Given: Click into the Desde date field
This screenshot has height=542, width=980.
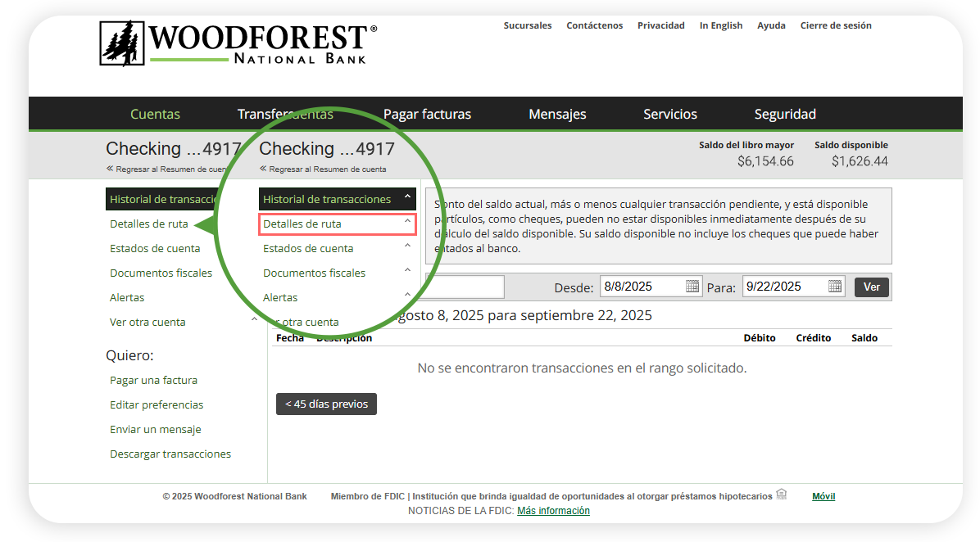Looking at the screenshot, I should (642, 287).
